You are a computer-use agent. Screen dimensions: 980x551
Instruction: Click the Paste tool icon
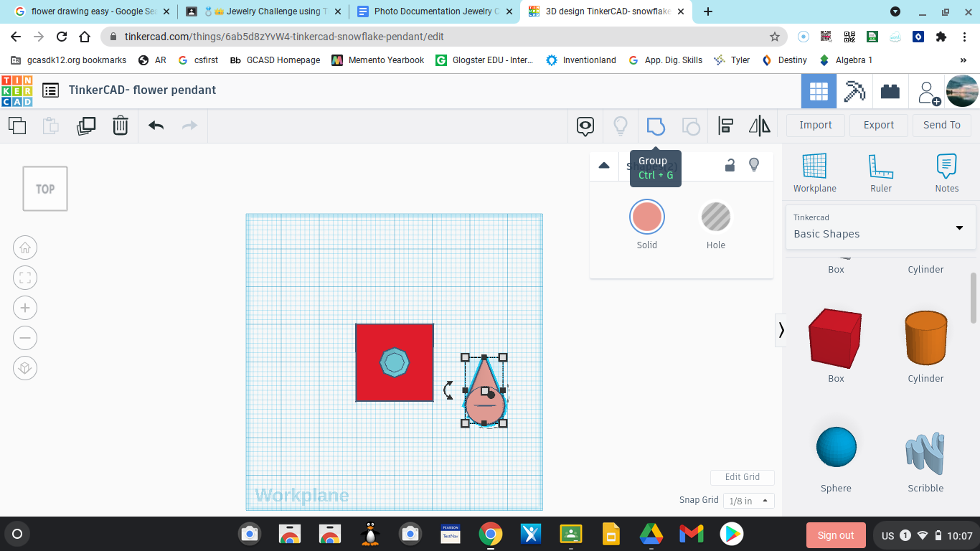point(51,126)
